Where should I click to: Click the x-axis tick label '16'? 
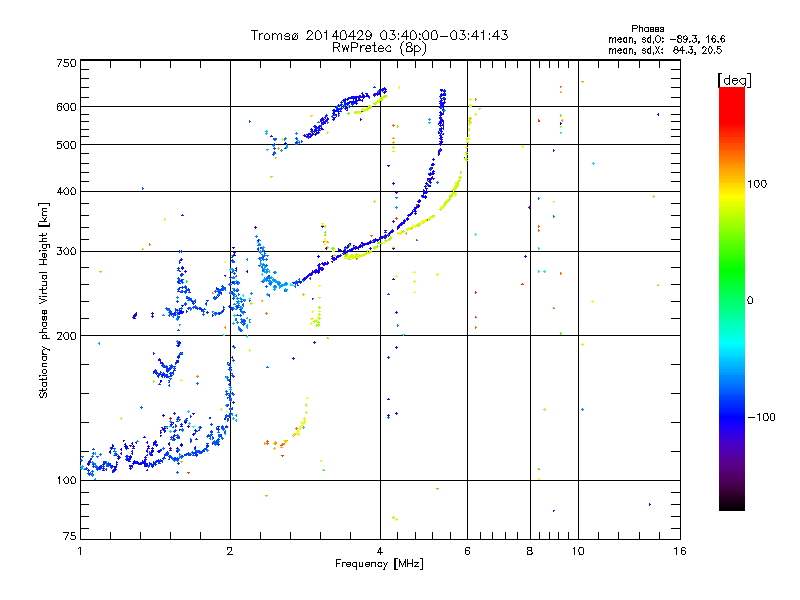click(680, 551)
